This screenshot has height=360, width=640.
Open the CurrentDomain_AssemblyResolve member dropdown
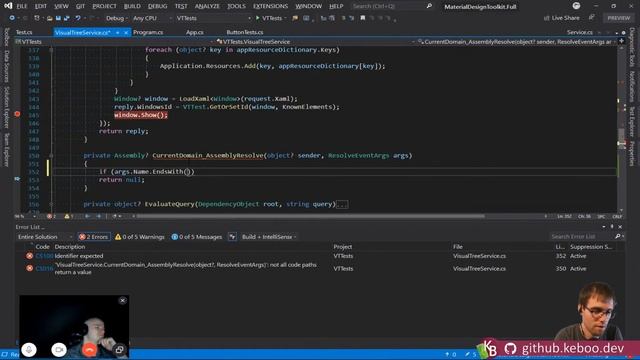pyautogui.click(x=516, y=42)
